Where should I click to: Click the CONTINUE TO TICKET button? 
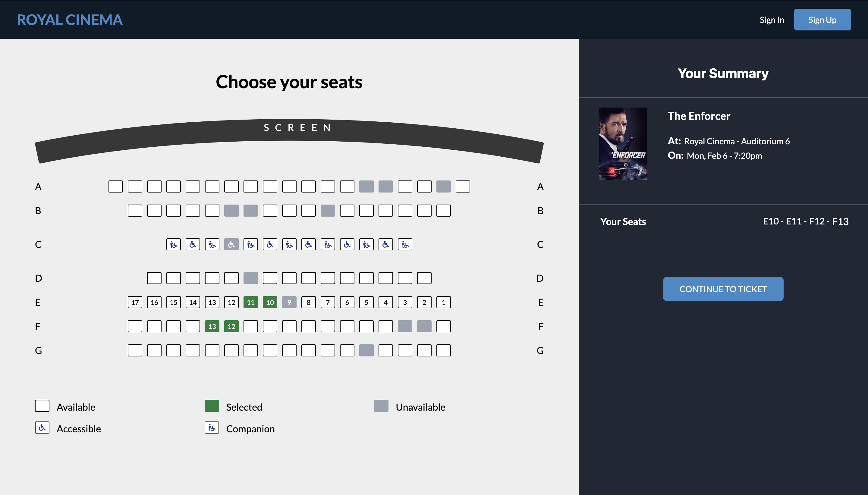coord(723,289)
